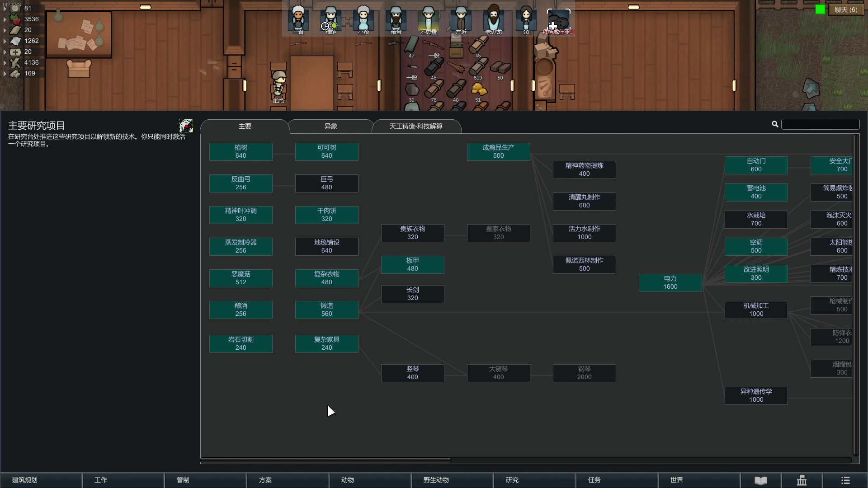Select colonist portrait 不思量
868x488 pixels.
pyautogui.click(x=428, y=19)
